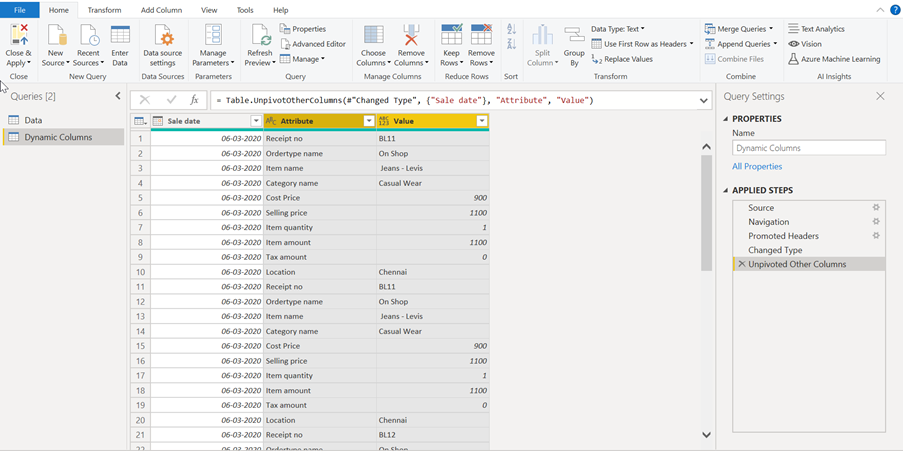Click in the formula bar text
903x451 pixels.
403,101
